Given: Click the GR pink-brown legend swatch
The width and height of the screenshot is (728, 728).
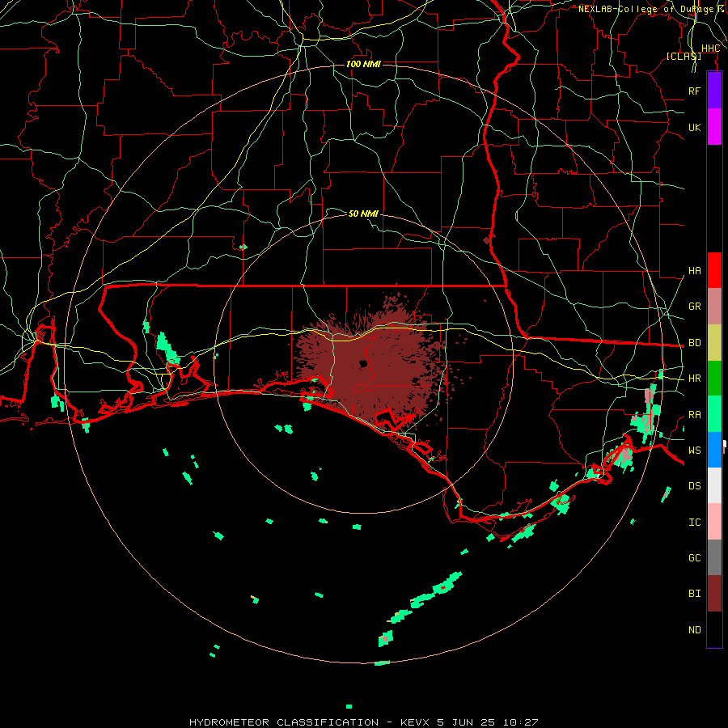Looking at the screenshot, I should (714, 307).
